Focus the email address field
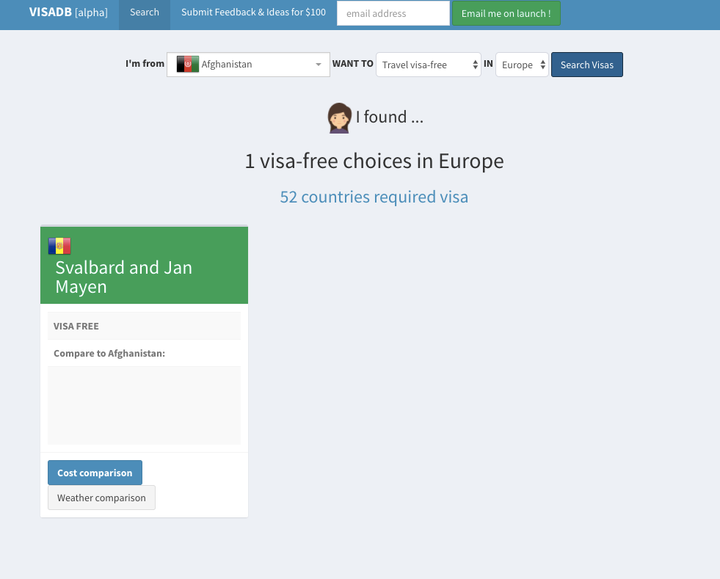 [393, 13]
